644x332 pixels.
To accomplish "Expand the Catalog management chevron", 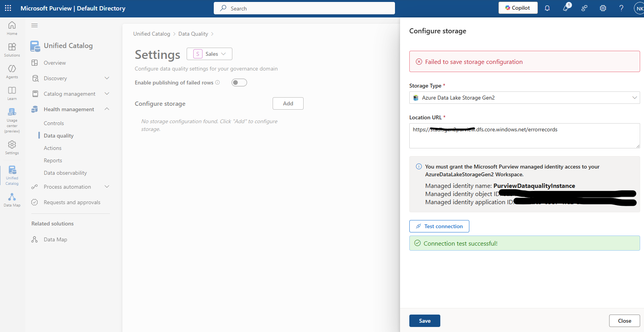I will click(x=107, y=94).
